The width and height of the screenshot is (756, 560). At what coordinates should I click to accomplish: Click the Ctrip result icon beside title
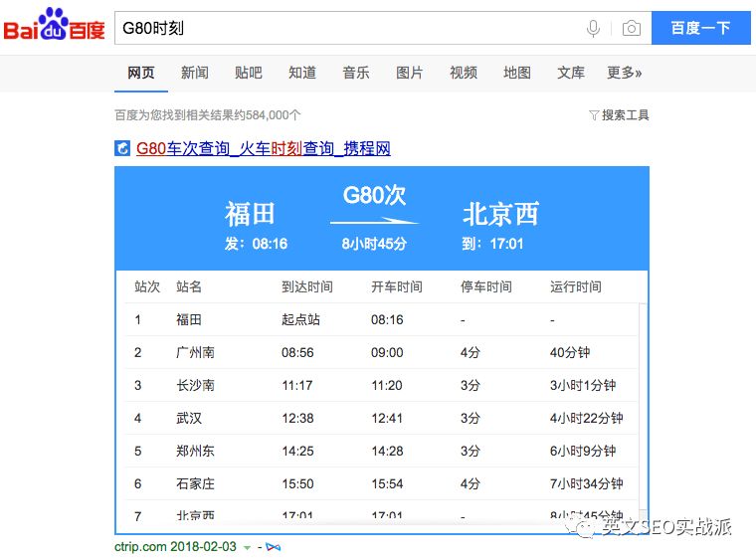click(122, 148)
